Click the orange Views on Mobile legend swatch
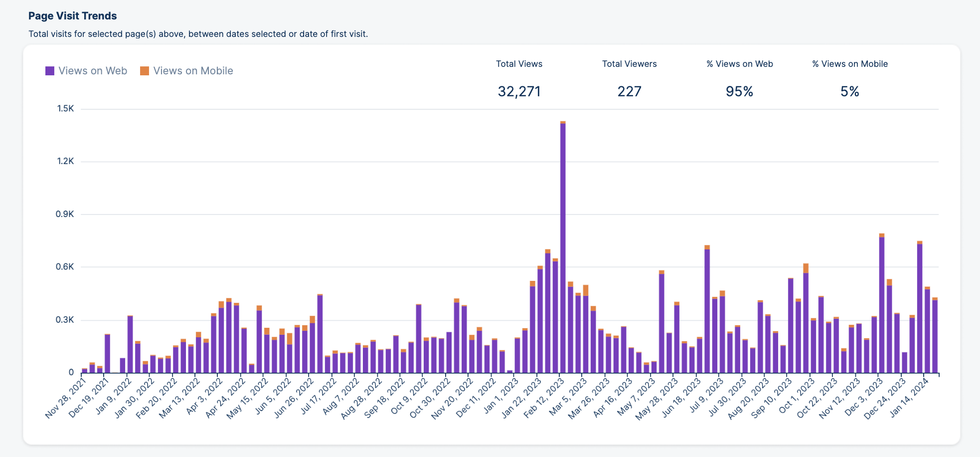 (145, 71)
